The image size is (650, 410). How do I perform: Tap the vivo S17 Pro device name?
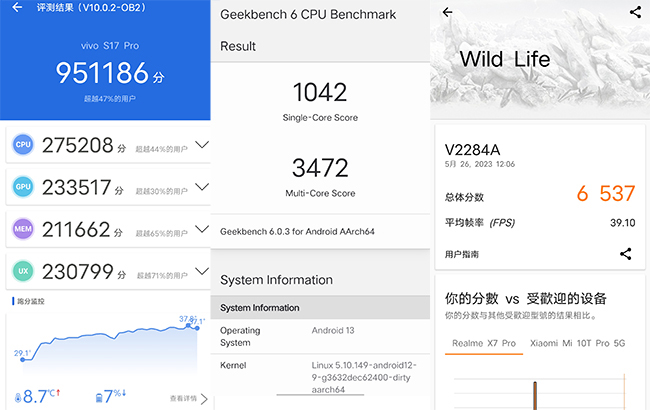[x=110, y=46]
